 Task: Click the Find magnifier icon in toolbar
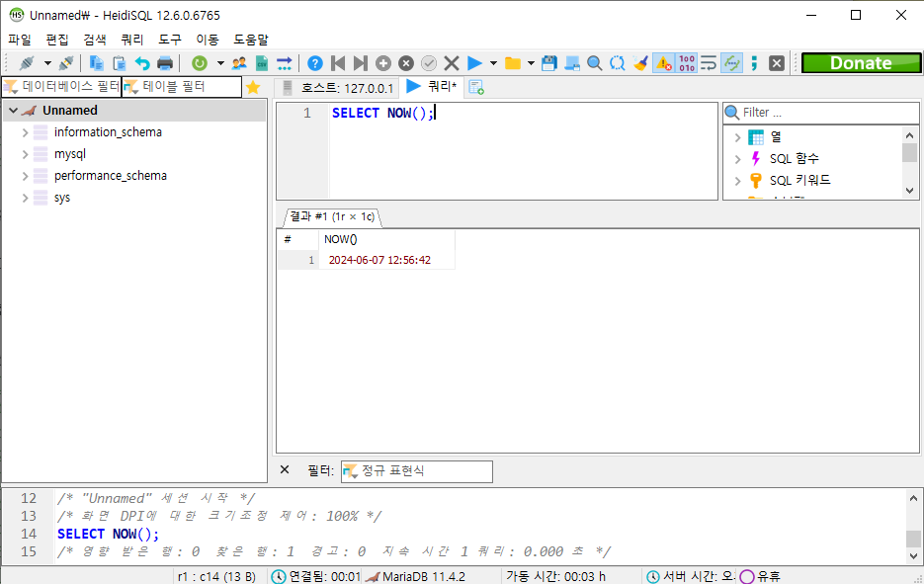tap(595, 63)
